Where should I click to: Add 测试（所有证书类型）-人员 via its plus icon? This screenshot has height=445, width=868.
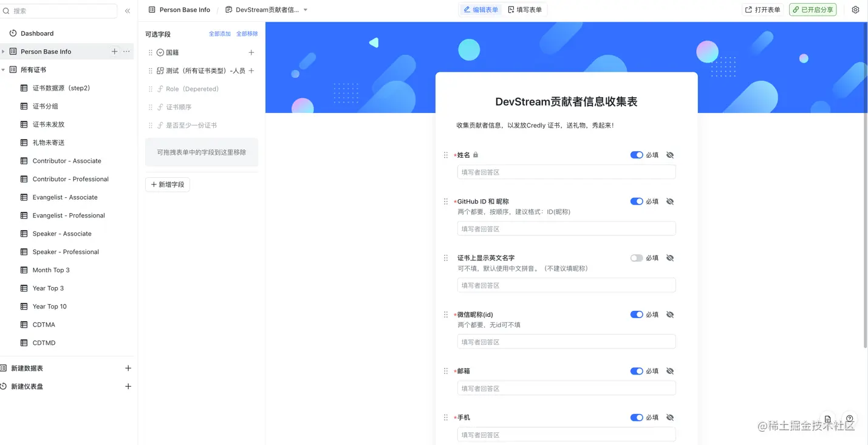(x=251, y=70)
